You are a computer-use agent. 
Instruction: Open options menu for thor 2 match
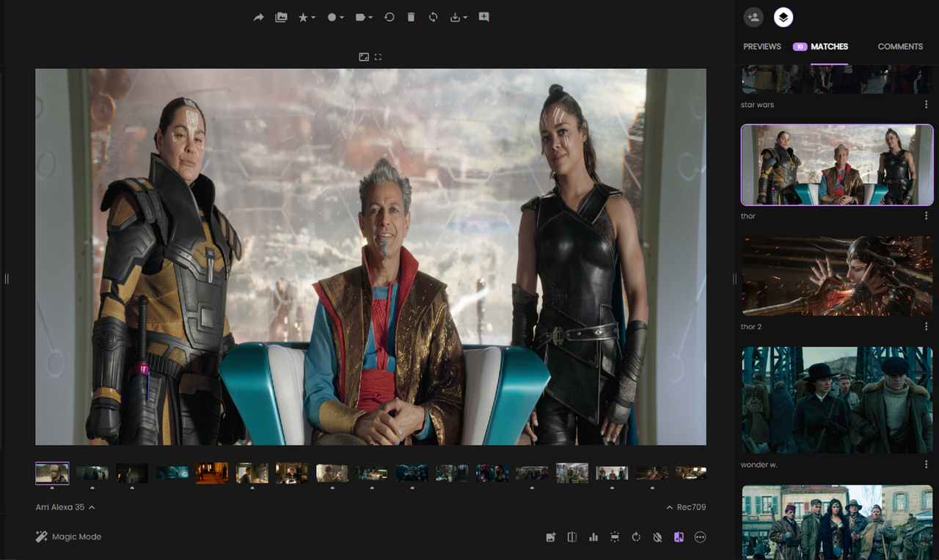[927, 327]
